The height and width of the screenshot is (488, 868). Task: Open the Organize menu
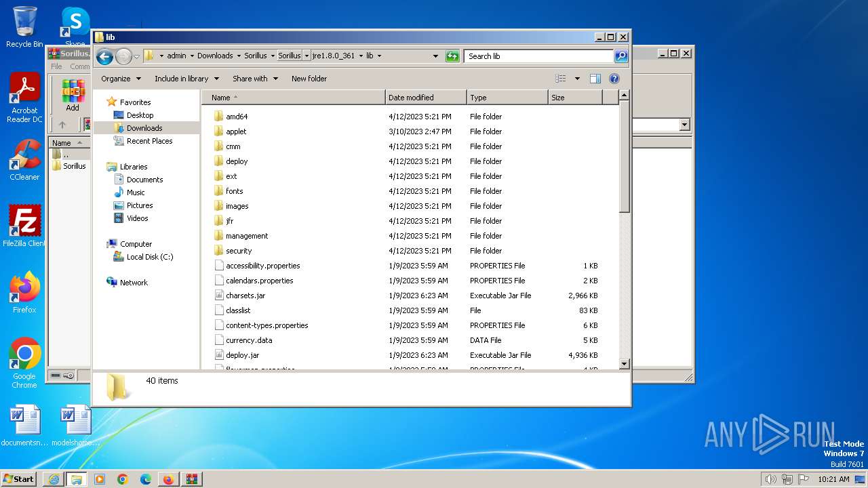click(x=121, y=79)
